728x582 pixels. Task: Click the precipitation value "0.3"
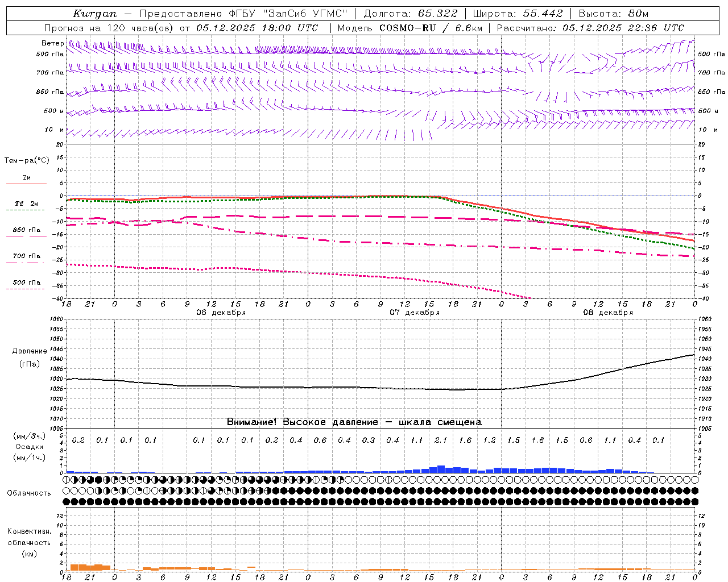click(x=369, y=440)
